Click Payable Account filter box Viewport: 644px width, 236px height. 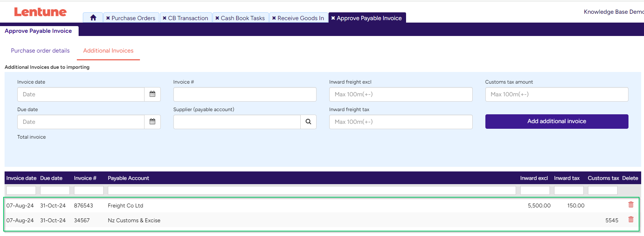(312, 190)
